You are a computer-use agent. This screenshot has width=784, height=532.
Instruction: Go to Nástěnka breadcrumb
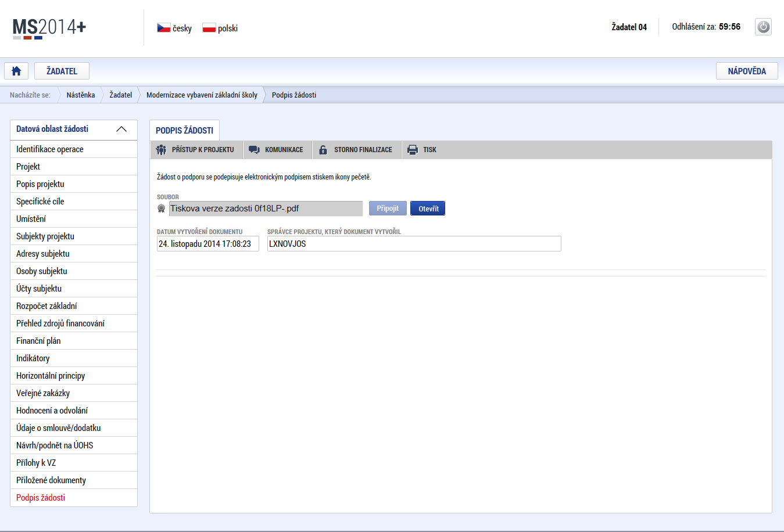tap(81, 95)
